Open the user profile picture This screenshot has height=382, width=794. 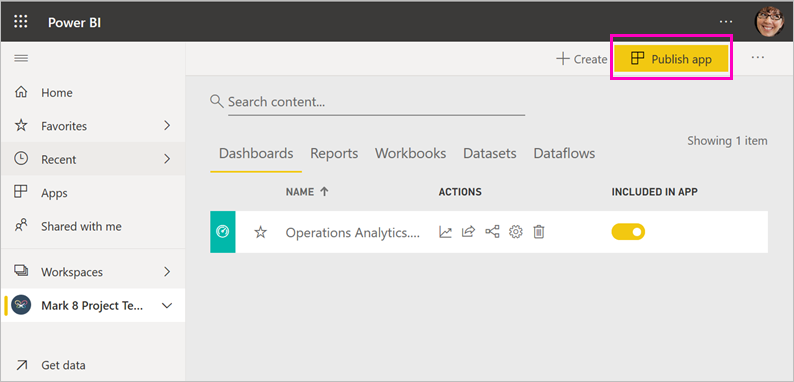click(769, 22)
